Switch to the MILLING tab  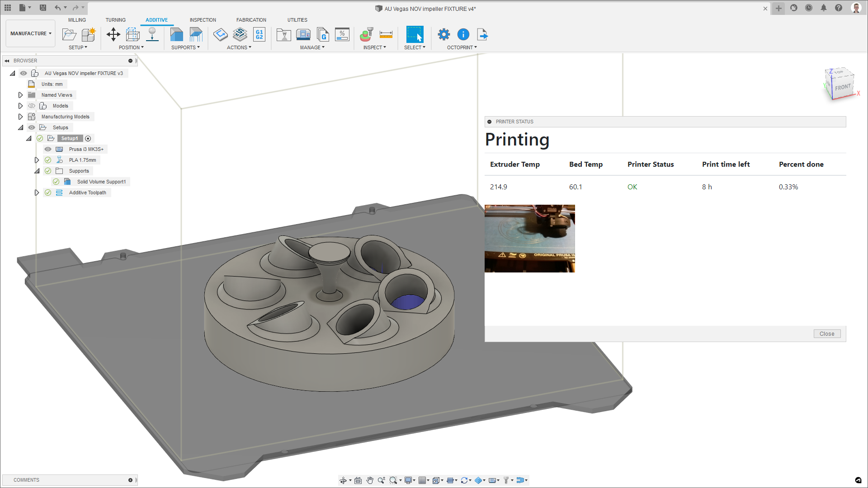pyautogui.click(x=77, y=20)
